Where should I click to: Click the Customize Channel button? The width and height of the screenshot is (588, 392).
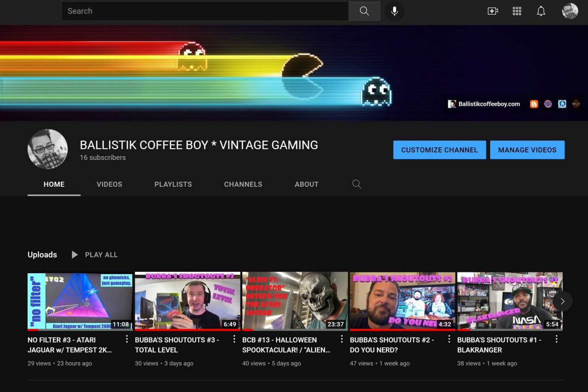(439, 150)
